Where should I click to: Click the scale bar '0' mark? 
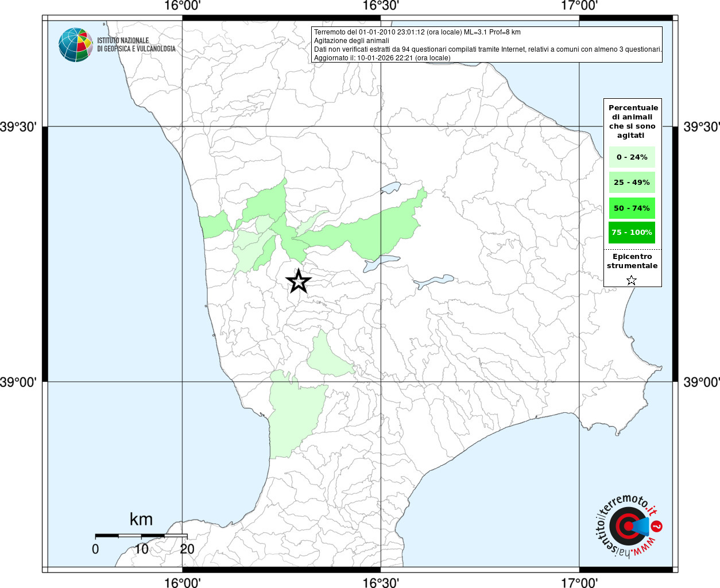point(95,549)
